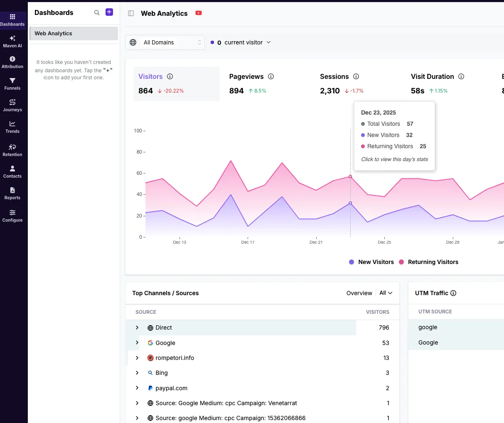Select the Web Analytics dashboard item

click(74, 34)
